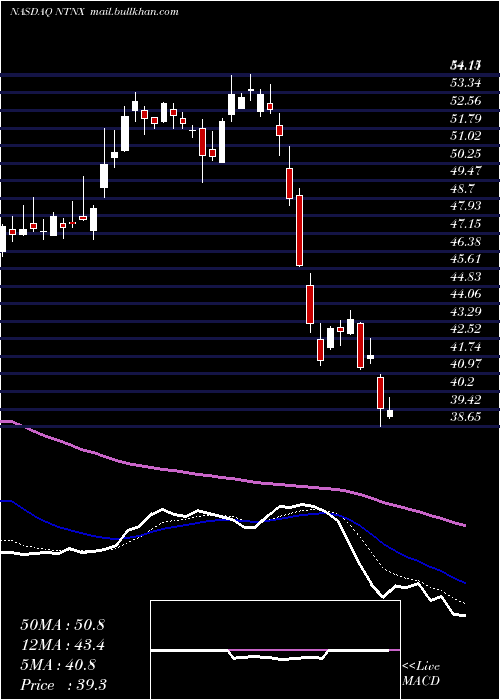Choose the 44.06 price level text
The height and width of the screenshot is (700, 500).
(465, 294)
